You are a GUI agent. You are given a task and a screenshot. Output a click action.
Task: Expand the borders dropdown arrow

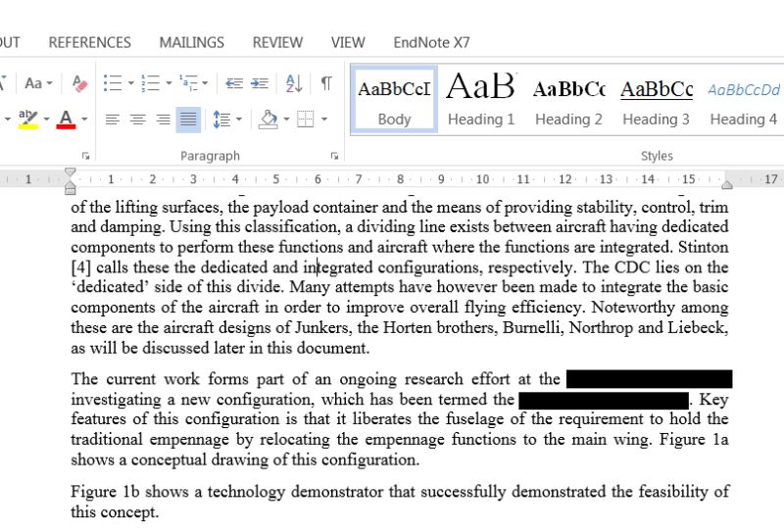324,119
